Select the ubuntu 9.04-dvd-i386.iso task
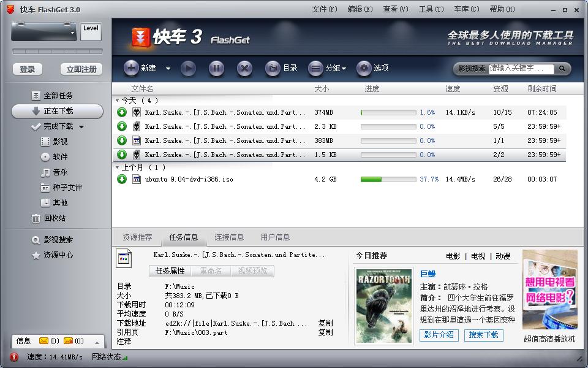Screen dimensions: 588x368 click(189, 180)
